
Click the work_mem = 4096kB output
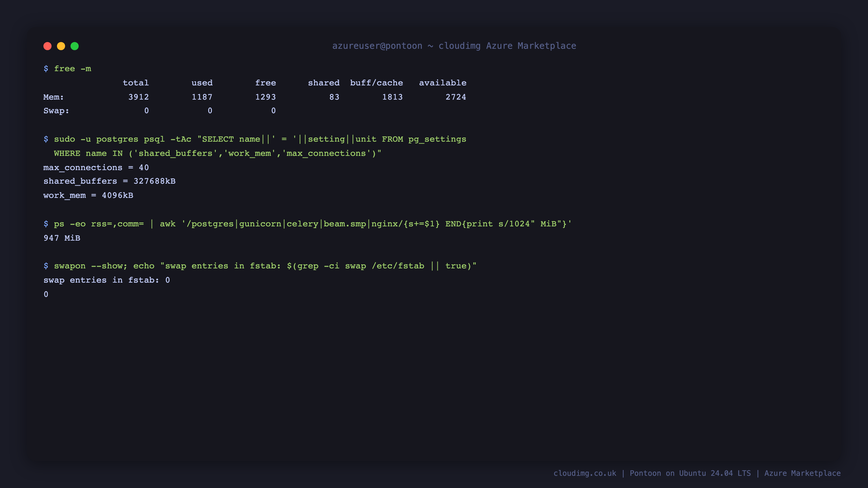tap(88, 196)
